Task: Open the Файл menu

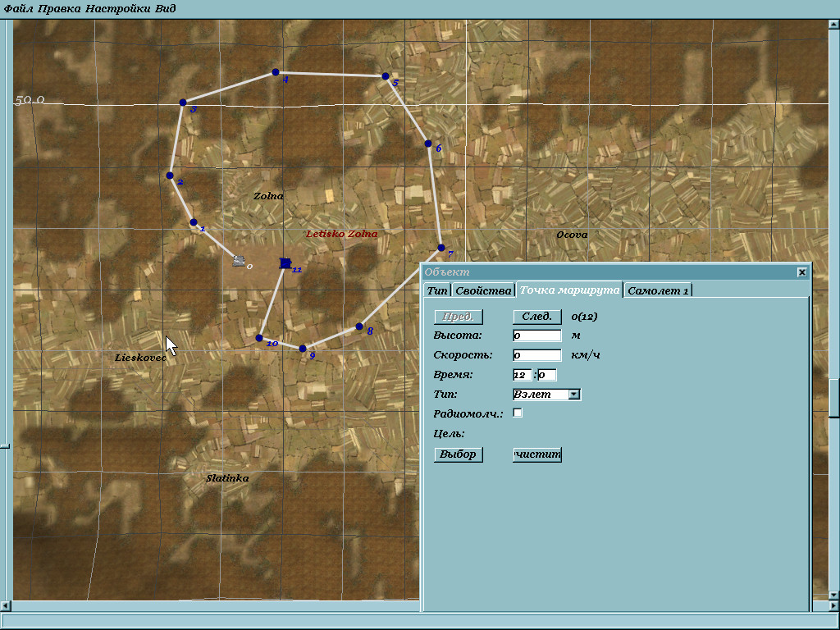Action: click(x=19, y=8)
